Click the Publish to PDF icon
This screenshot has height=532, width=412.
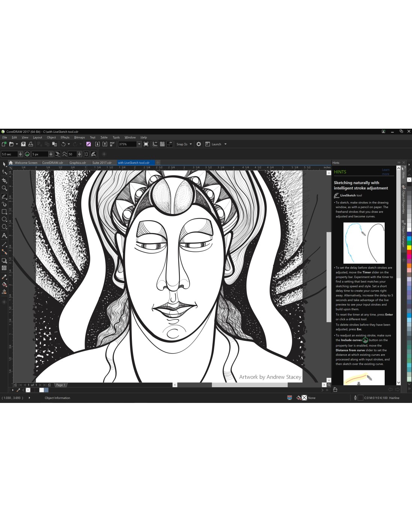pyautogui.click(x=112, y=144)
